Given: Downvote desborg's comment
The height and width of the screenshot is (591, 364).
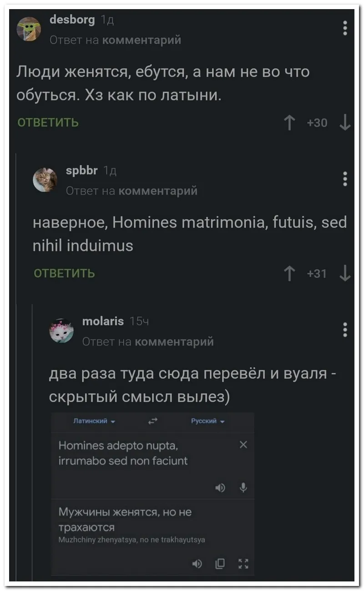Looking at the screenshot, I should [345, 122].
